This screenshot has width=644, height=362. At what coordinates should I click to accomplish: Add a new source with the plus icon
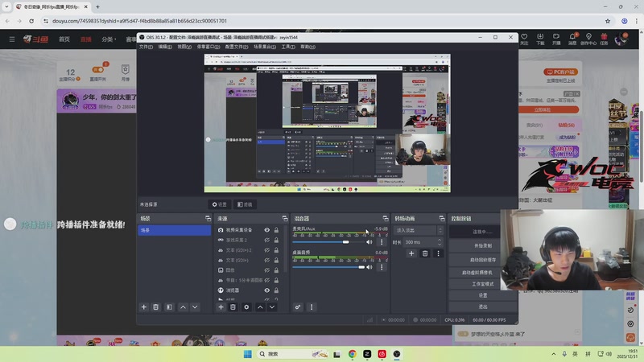coord(221,307)
